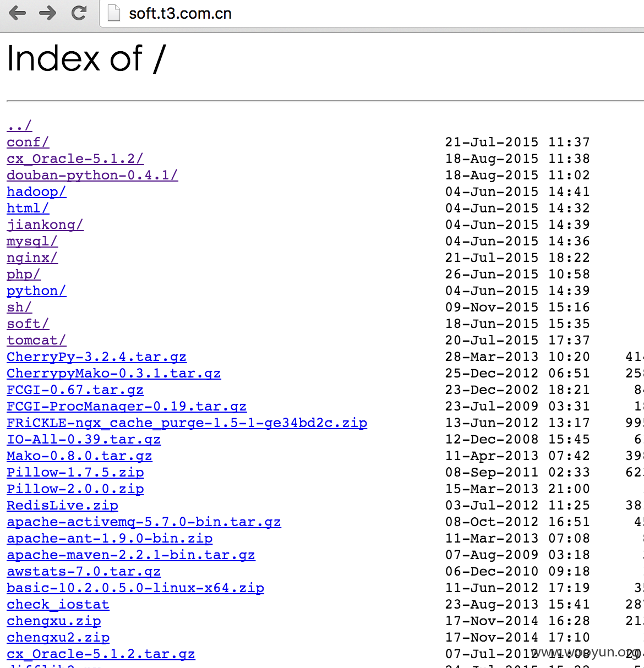Go back using the browser back arrow
The image size is (644, 668).
[x=18, y=13]
